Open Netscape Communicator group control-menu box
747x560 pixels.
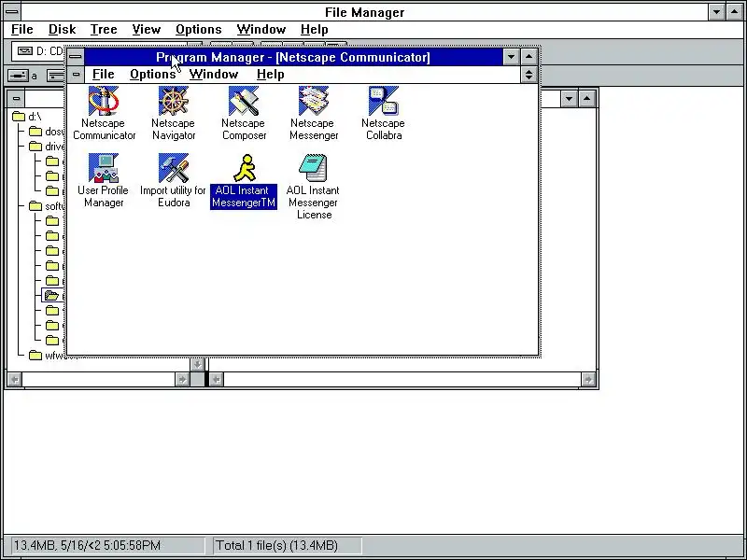coord(76,75)
